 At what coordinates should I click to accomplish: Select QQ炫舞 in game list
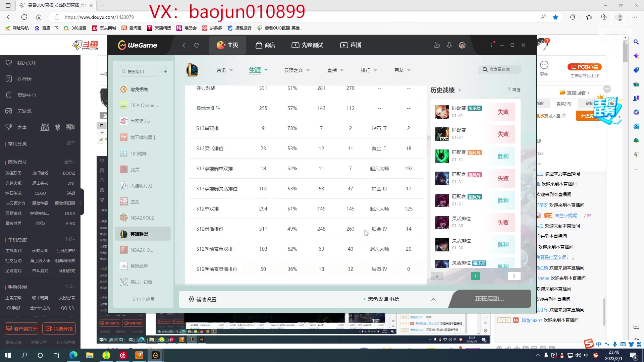pos(143,154)
